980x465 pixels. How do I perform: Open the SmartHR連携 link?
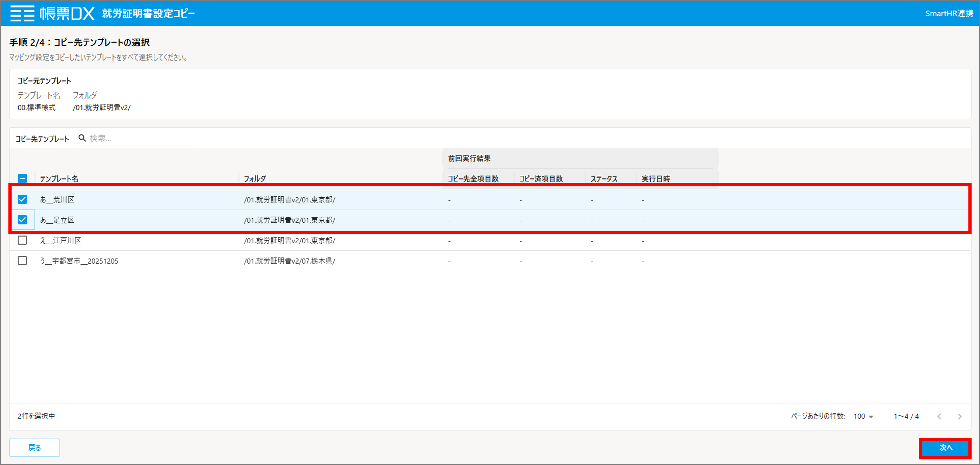[x=949, y=13]
